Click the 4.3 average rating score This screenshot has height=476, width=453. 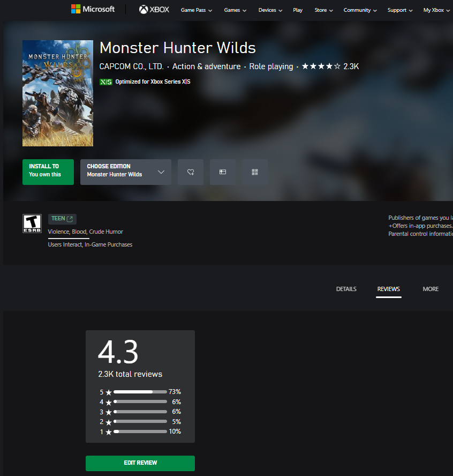coord(118,352)
